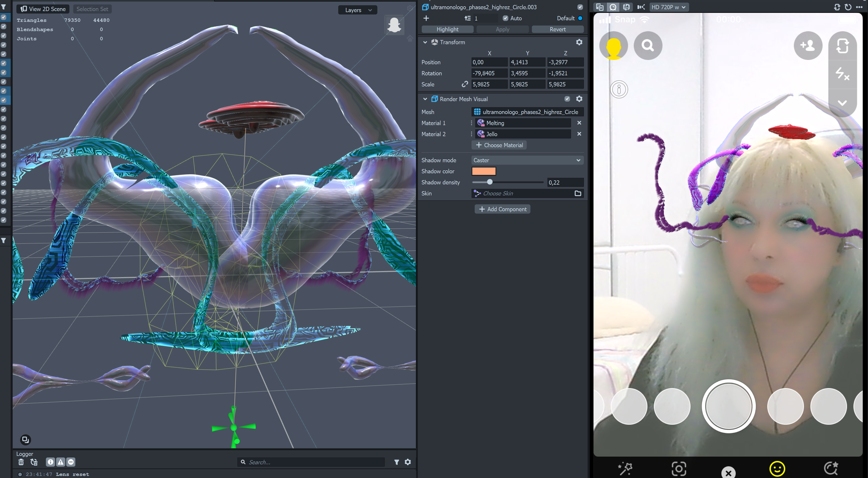Viewport: 868px width, 478px height.
Task: Click Add Component button
Action: click(502, 209)
